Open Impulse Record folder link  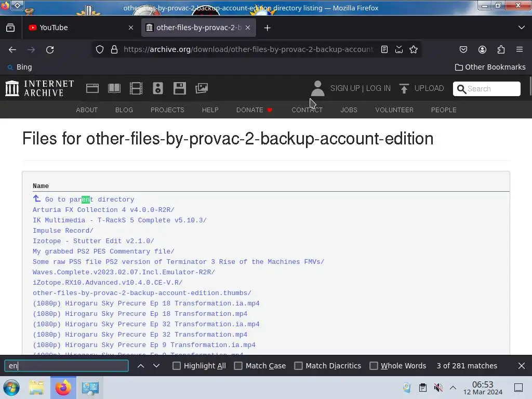[63, 231]
